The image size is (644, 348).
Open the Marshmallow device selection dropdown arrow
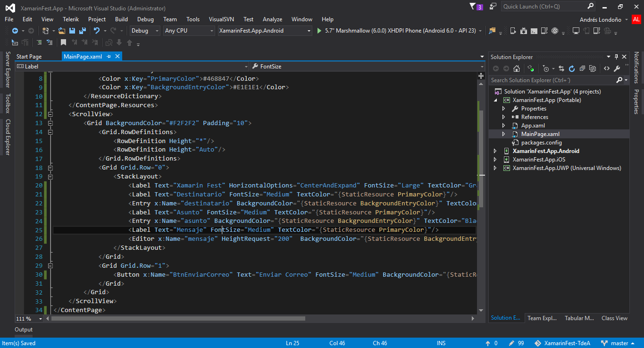(x=480, y=31)
